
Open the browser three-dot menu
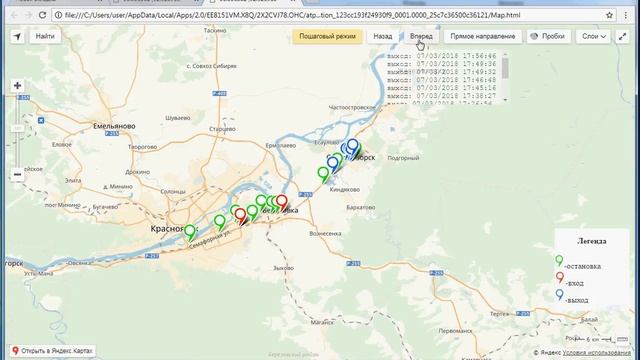tap(626, 15)
